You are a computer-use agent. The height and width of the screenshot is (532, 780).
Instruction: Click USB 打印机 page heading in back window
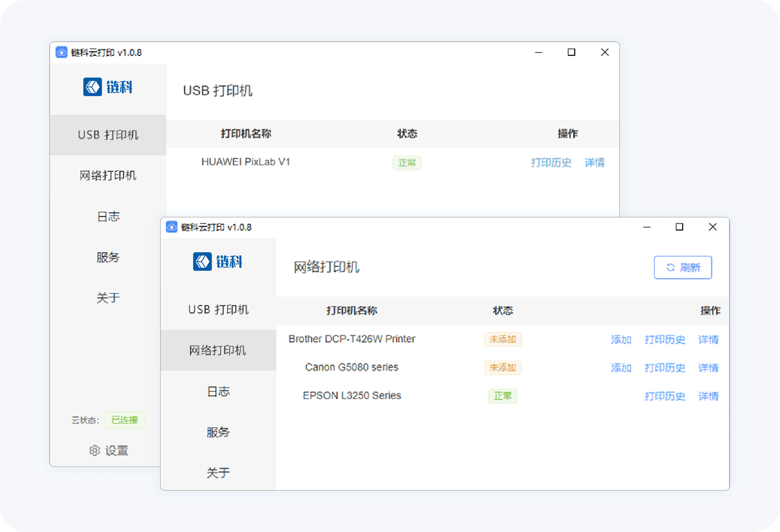217,91
